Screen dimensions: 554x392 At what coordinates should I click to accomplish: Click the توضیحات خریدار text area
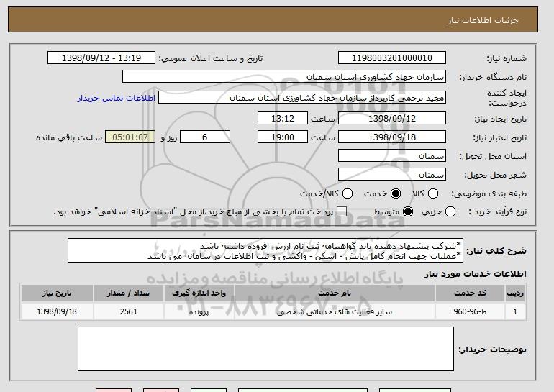pyautogui.click(x=265, y=349)
